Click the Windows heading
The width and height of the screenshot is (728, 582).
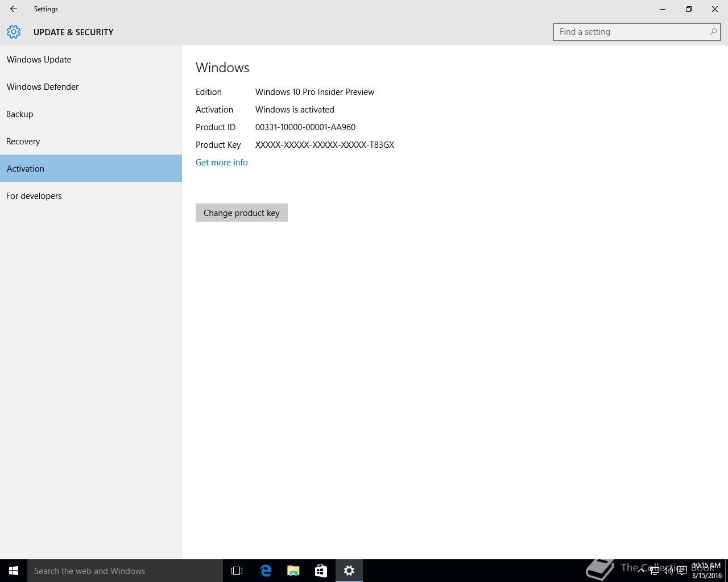pyautogui.click(x=222, y=67)
